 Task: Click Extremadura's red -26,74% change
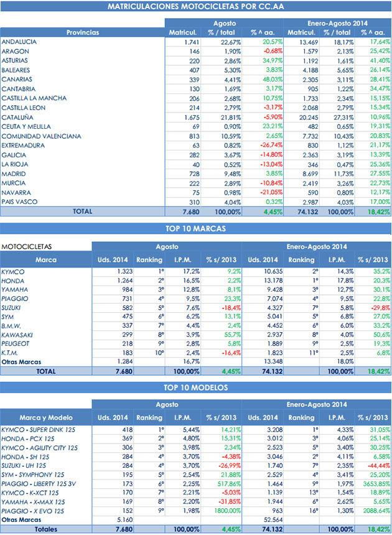(271, 145)
